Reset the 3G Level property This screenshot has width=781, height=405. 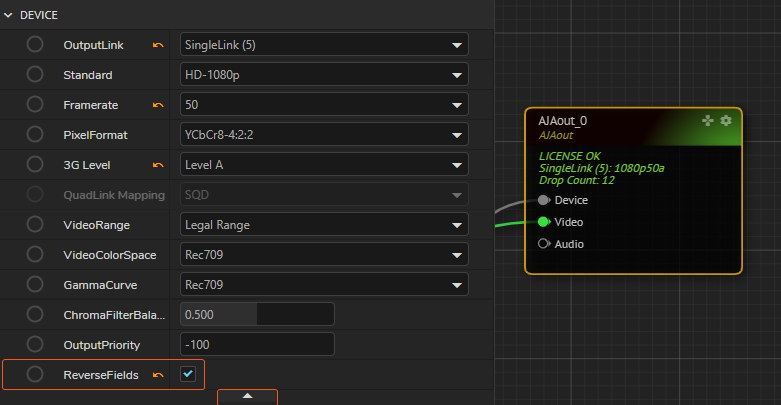[x=158, y=165]
